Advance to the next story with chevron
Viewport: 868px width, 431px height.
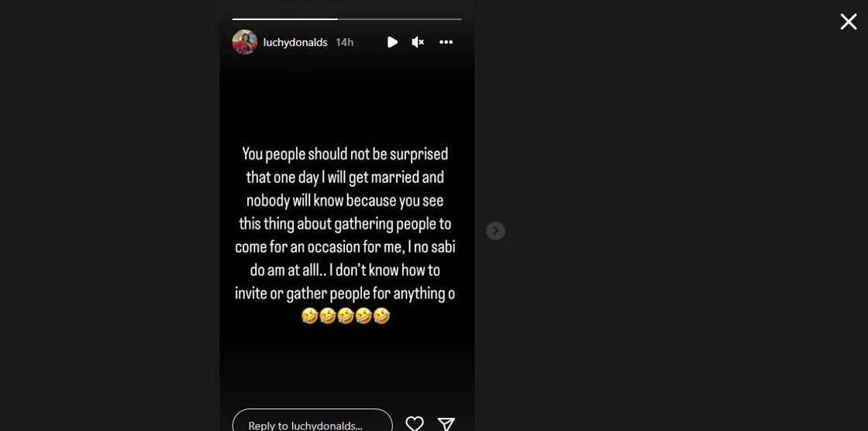(x=496, y=231)
